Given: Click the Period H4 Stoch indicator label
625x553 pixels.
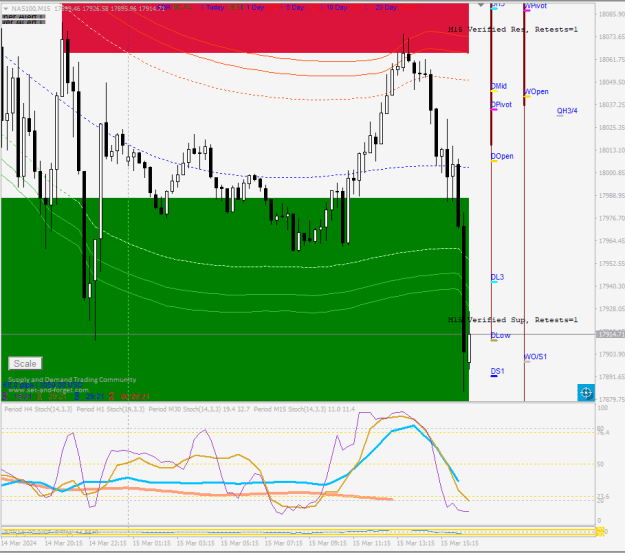Looking at the screenshot, I should coord(38,409).
